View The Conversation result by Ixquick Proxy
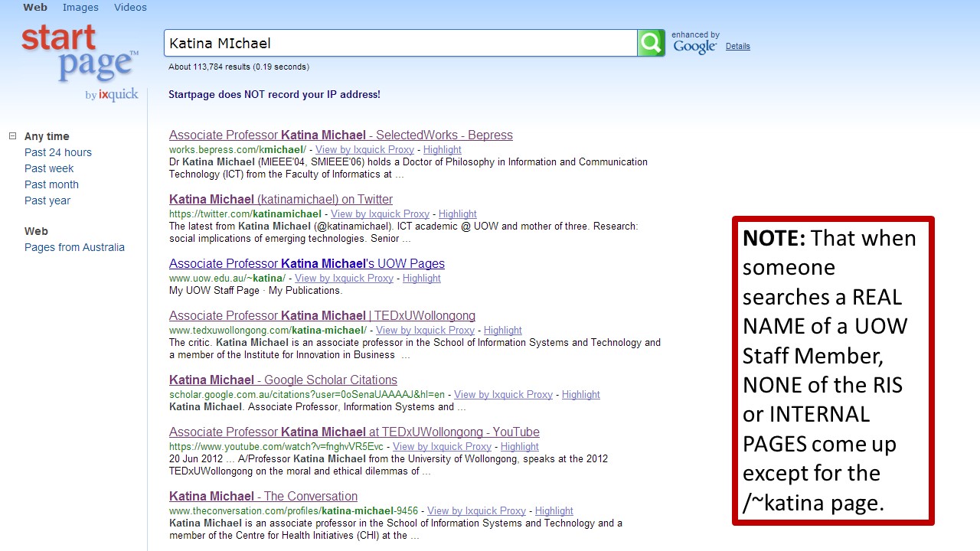Screen dimensions: 980x551 pyautogui.click(x=476, y=511)
